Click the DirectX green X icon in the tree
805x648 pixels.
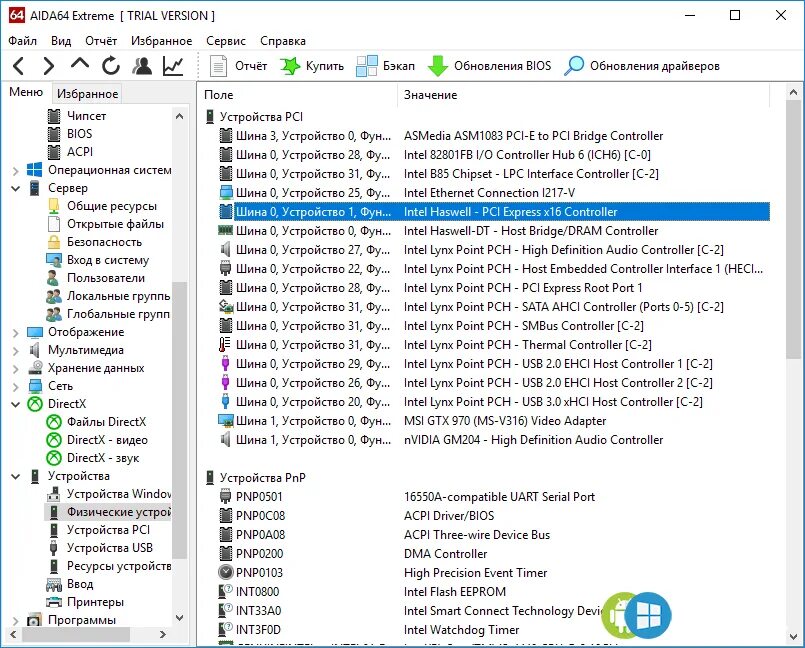34,404
